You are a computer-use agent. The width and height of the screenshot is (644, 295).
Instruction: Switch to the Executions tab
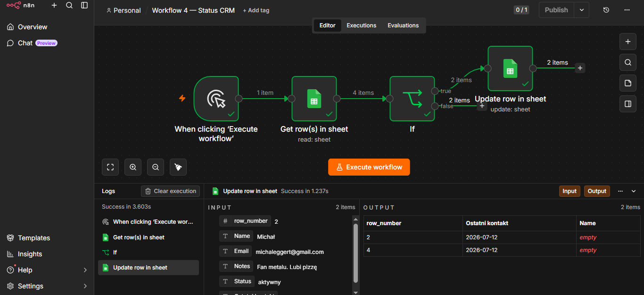[362, 25]
